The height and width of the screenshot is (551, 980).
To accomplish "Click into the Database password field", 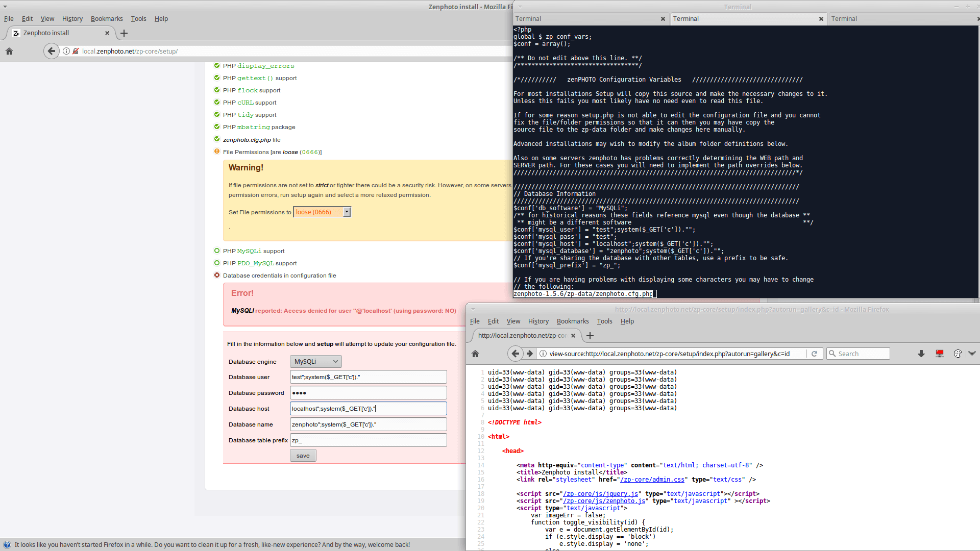I will [x=368, y=393].
